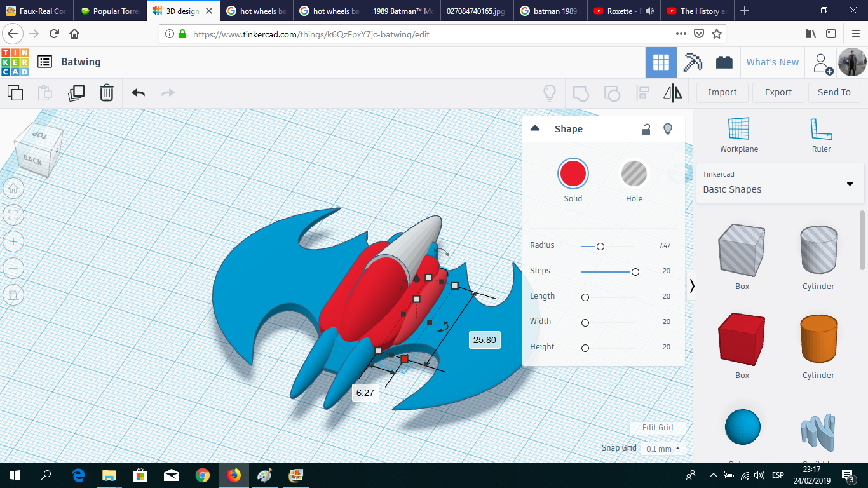This screenshot has width=868, height=488.
Task: Switch to the Bricks mode
Action: pyautogui.click(x=724, y=62)
